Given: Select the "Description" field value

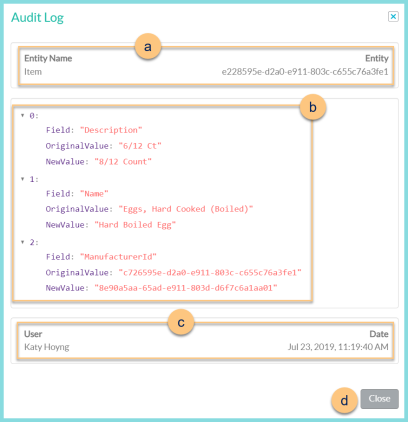Looking at the screenshot, I should (111, 130).
